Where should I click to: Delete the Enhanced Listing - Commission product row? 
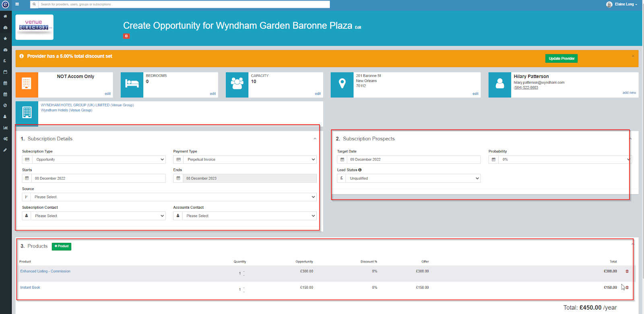pyautogui.click(x=627, y=271)
